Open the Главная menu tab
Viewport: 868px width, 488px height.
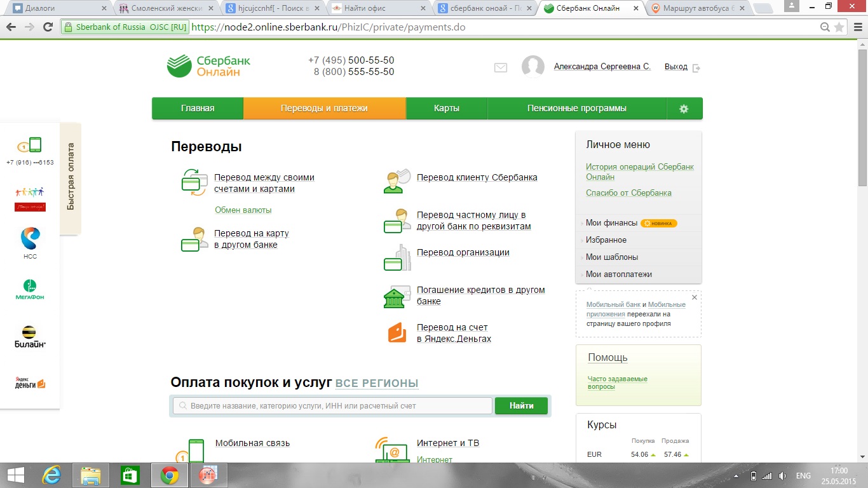[x=198, y=109]
